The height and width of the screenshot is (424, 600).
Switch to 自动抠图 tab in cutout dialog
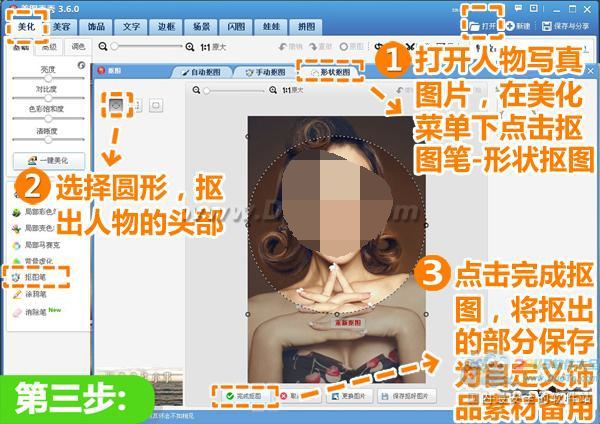click(202, 72)
